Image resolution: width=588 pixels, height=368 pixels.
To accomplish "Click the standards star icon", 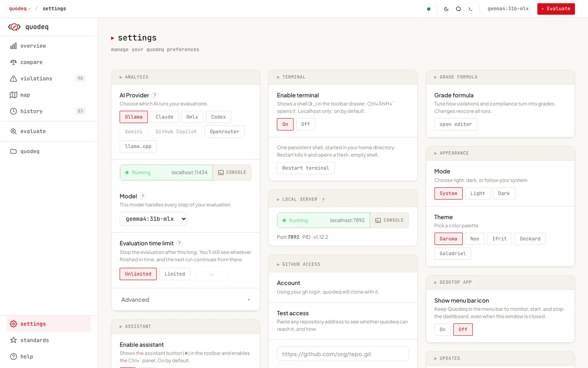I will coord(13,340).
